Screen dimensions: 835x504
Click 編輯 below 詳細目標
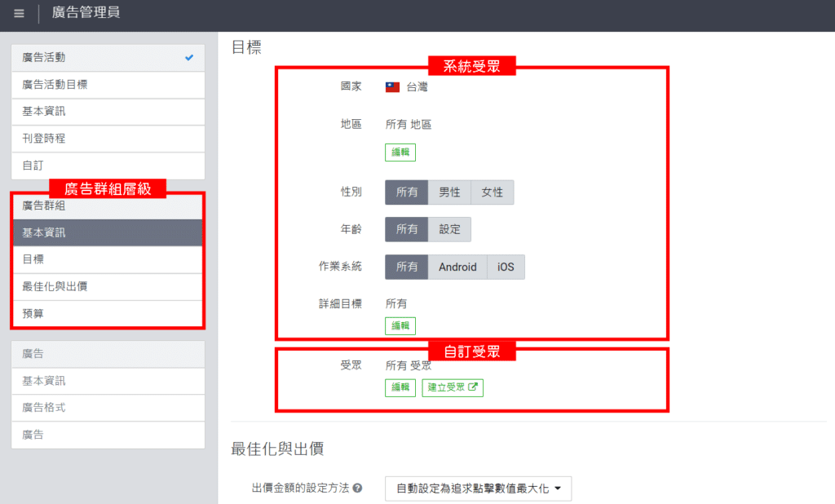(x=400, y=325)
